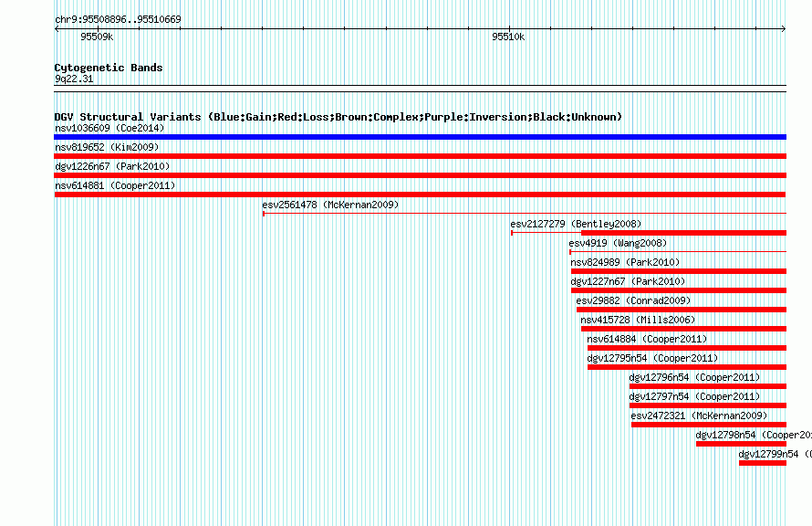Image resolution: width=812 pixels, height=526 pixels.
Task: Select nsv614881 (Cooper2011) label
Action: point(115,185)
